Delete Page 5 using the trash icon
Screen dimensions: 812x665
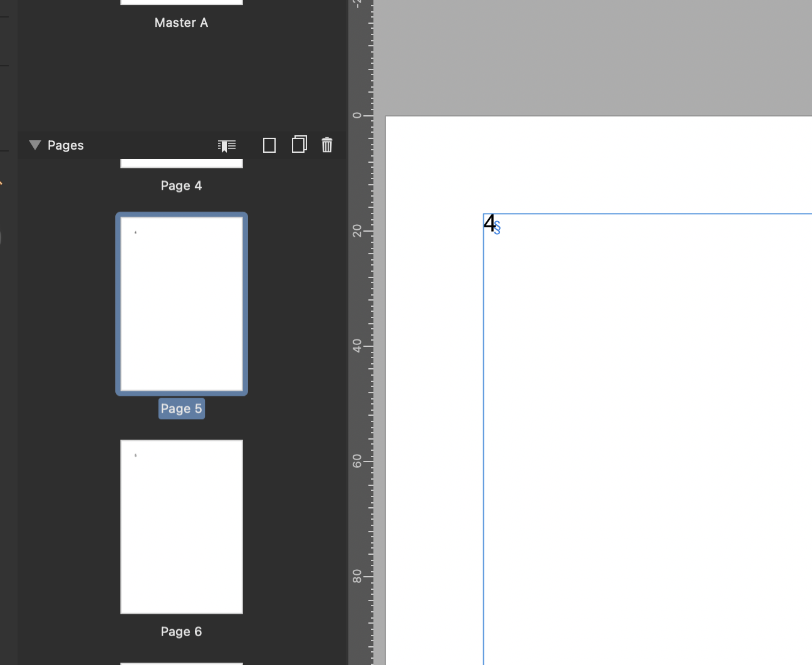tap(327, 145)
